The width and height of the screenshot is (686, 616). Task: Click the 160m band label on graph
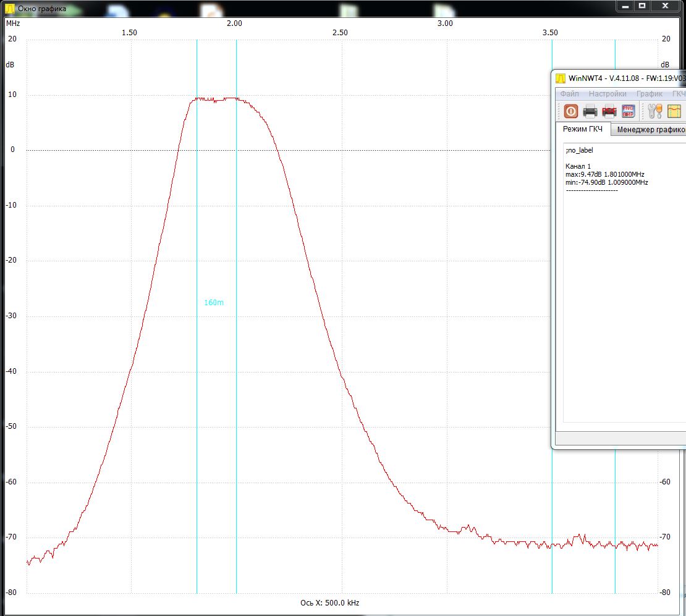pos(214,302)
